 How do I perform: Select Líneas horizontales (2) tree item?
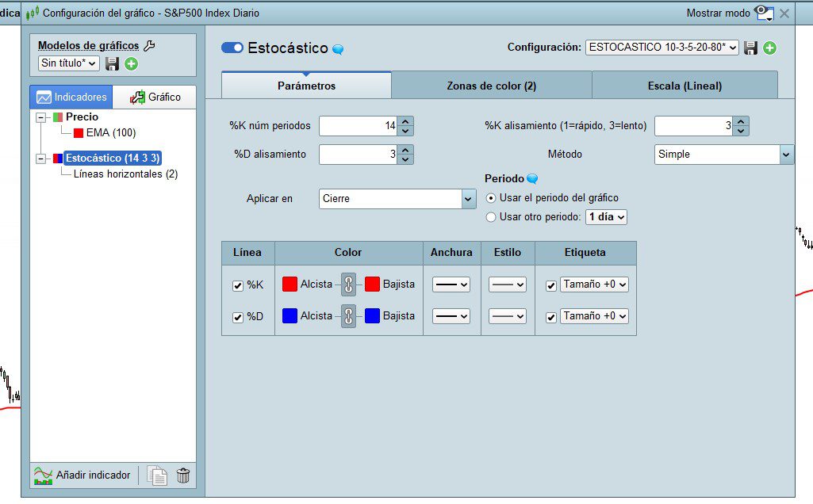(x=125, y=174)
